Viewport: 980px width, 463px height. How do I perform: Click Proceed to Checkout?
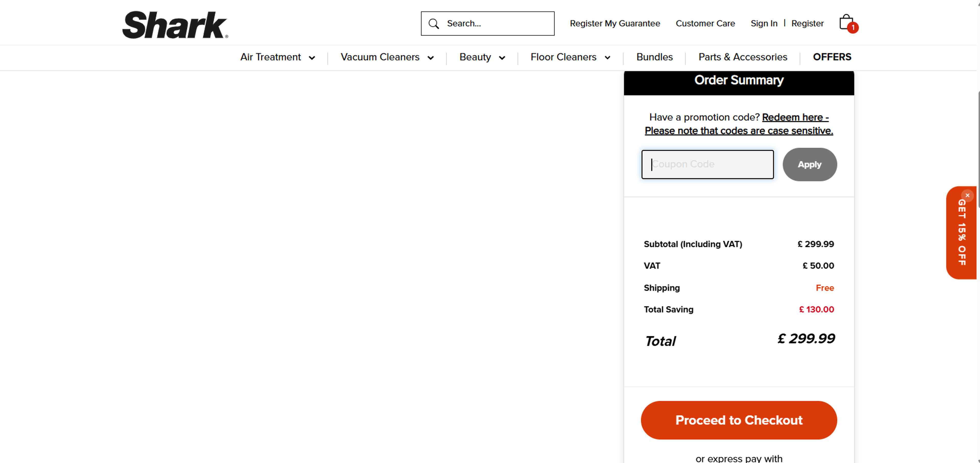(x=738, y=420)
